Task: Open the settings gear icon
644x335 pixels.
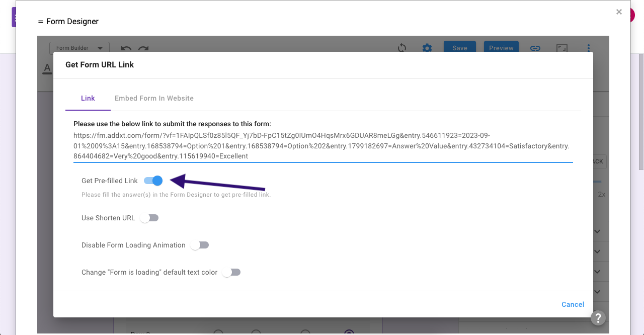Action: tap(427, 48)
